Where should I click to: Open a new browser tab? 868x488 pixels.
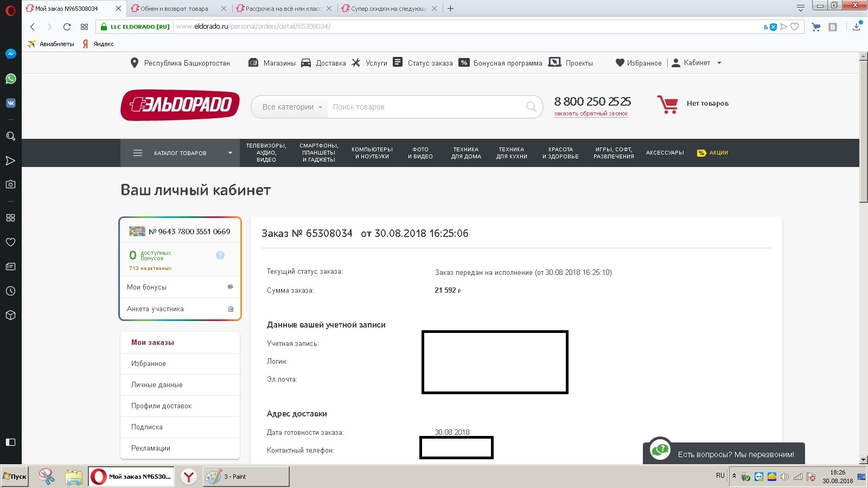pos(450,8)
